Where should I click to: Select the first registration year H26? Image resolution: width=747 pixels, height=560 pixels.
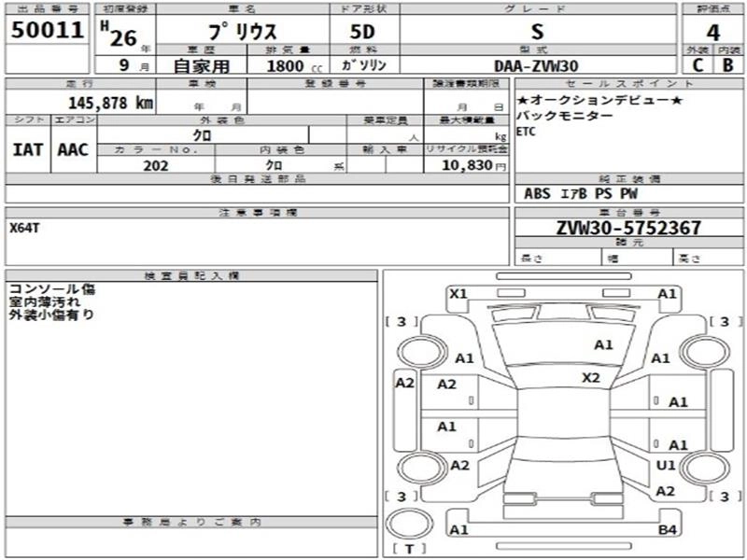(120, 35)
